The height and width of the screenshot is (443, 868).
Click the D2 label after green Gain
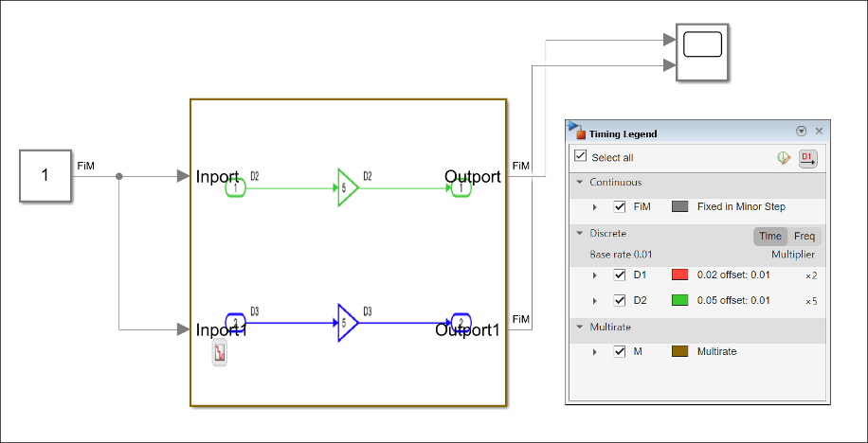point(368,176)
